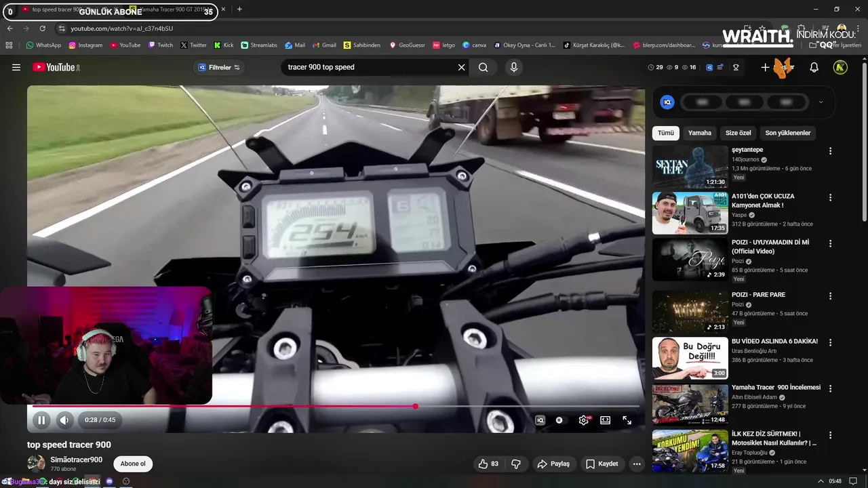
Task: Open options for the A101 Kamyonet video
Action: click(830, 197)
